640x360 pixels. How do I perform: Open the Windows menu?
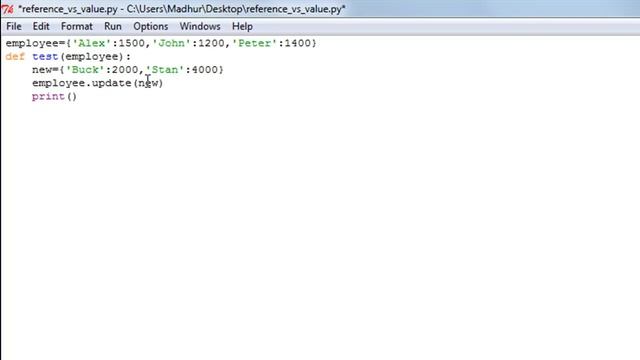point(200,27)
